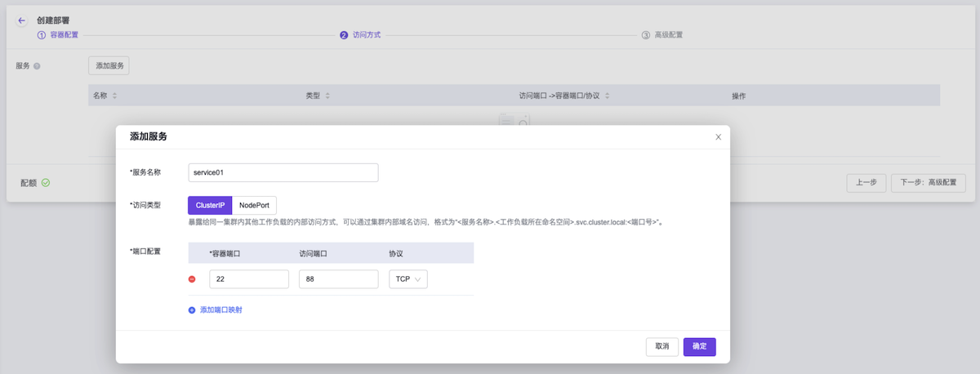Screen dimensions: 980x374
Task: Open the TCP protocol dropdown
Action: click(408, 279)
